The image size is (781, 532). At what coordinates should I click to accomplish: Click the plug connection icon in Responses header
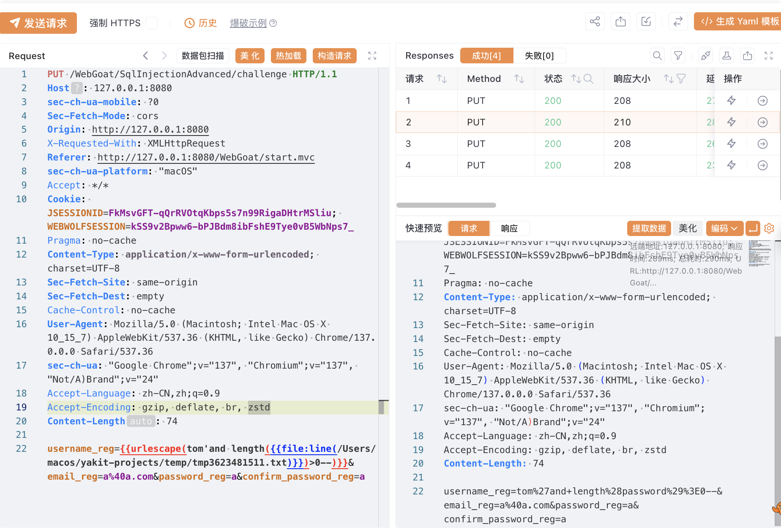[705, 56]
